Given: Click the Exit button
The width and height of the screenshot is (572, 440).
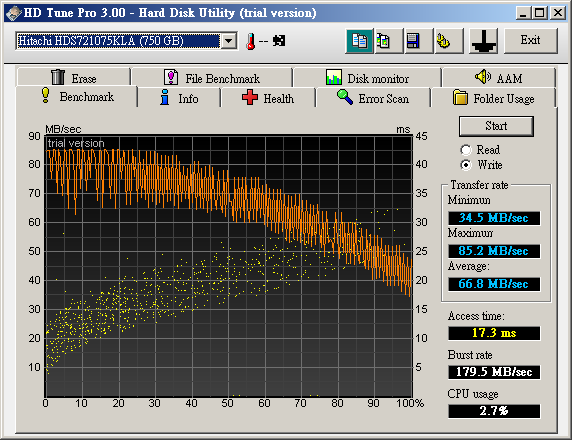Looking at the screenshot, I should click(530, 40).
